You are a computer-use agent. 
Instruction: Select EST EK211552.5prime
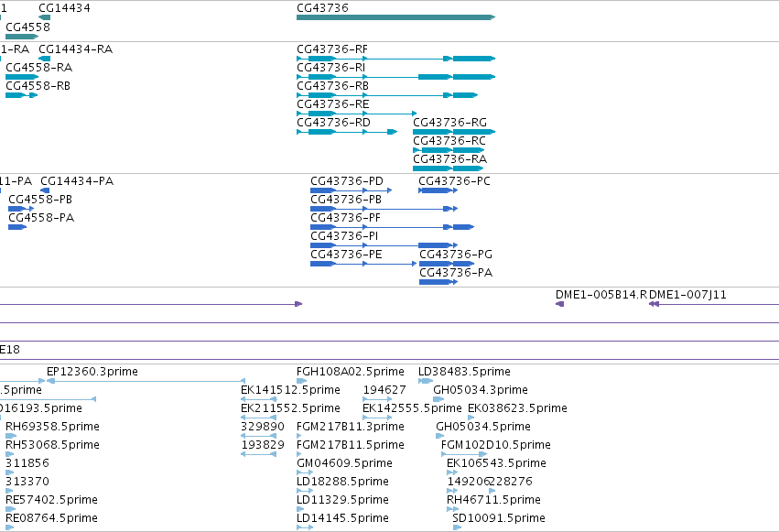click(259, 418)
